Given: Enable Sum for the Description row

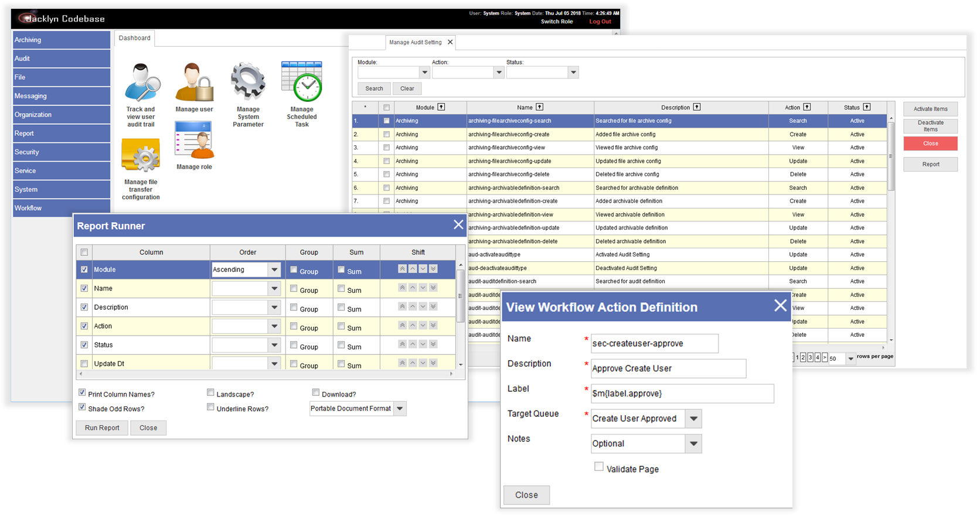Looking at the screenshot, I should coord(341,307).
